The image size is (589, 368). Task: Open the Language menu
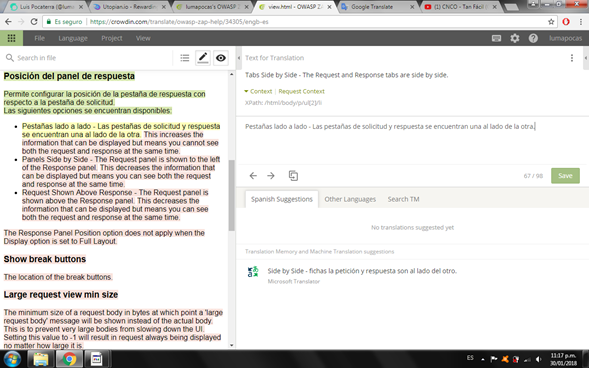tap(73, 38)
